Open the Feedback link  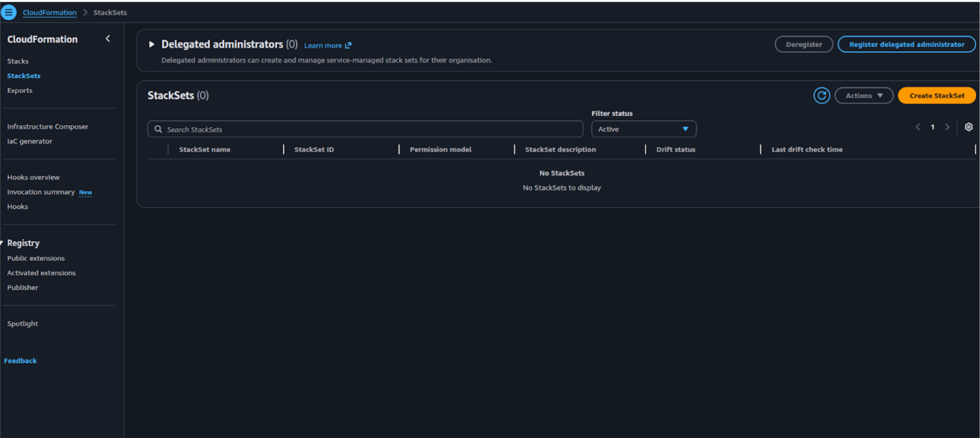click(x=20, y=361)
